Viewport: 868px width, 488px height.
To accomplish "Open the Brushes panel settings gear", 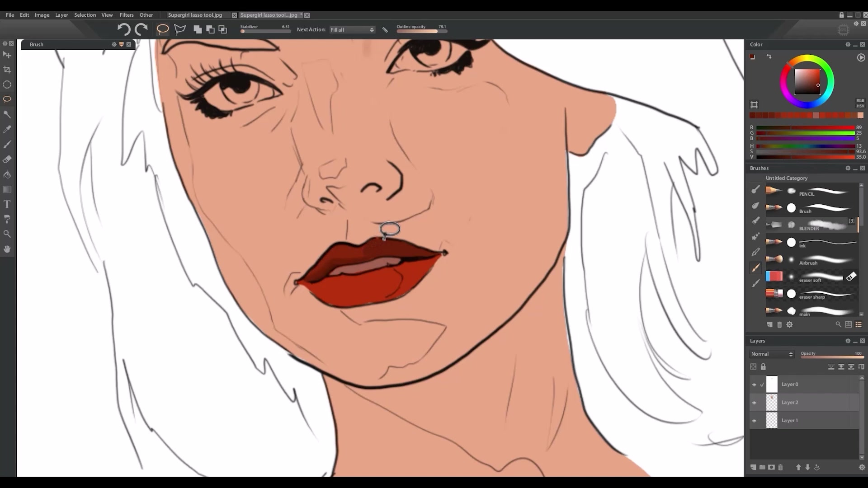I will coord(848,168).
